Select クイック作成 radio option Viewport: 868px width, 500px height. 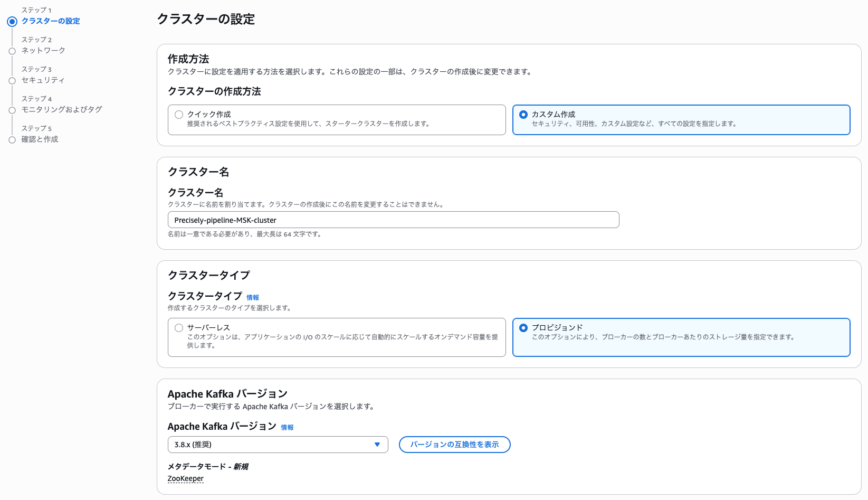click(179, 115)
